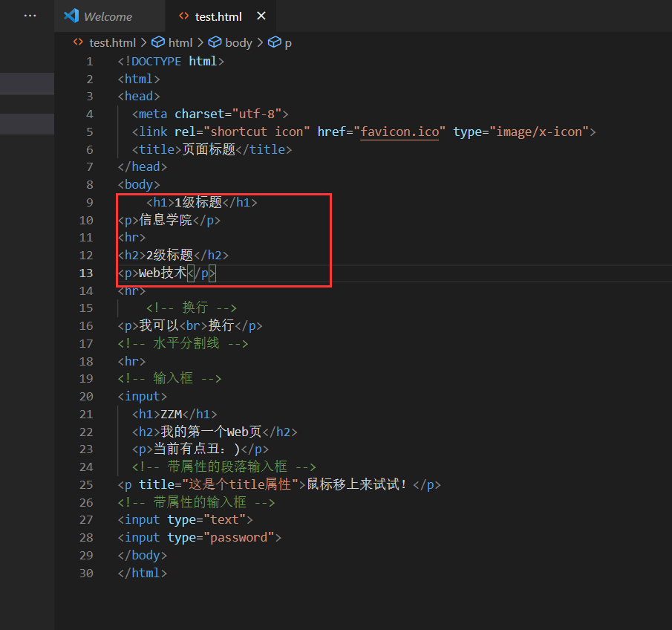Click the 水平分割线 comment
Screen dimensions: 672x630
pos(183,343)
